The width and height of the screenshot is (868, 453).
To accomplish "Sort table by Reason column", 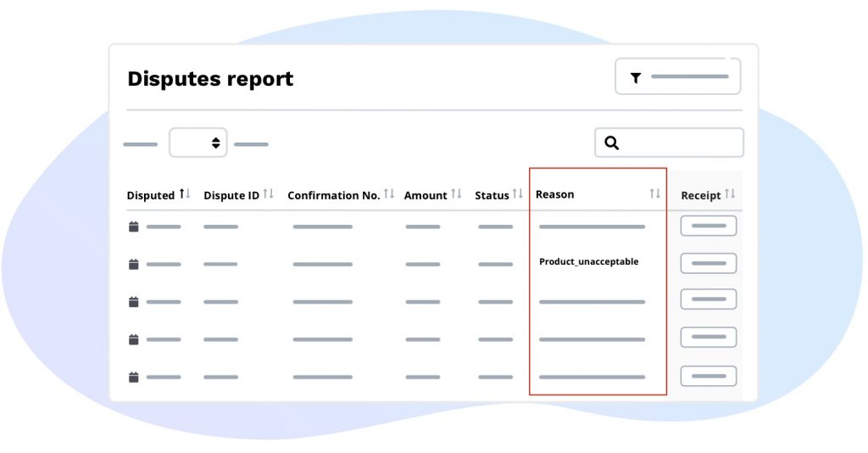I will click(x=654, y=194).
